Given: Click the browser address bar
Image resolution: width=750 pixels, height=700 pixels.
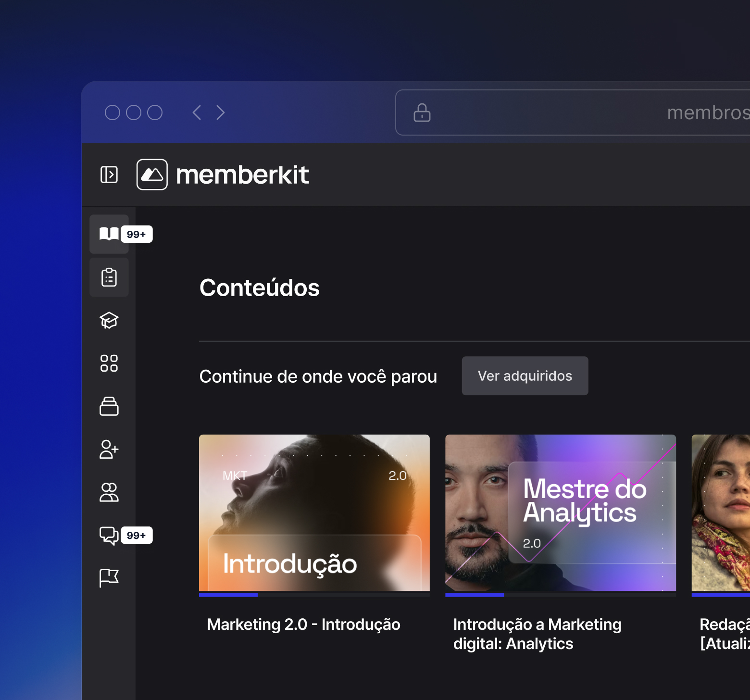Looking at the screenshot, I should click(x=572, y=112).
